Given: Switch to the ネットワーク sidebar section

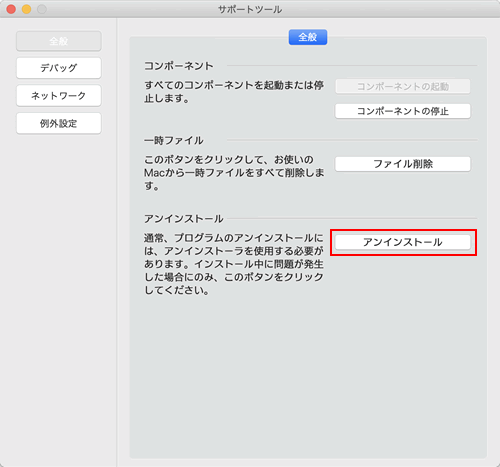Looking at the screenshot, I should click(59, 96).
